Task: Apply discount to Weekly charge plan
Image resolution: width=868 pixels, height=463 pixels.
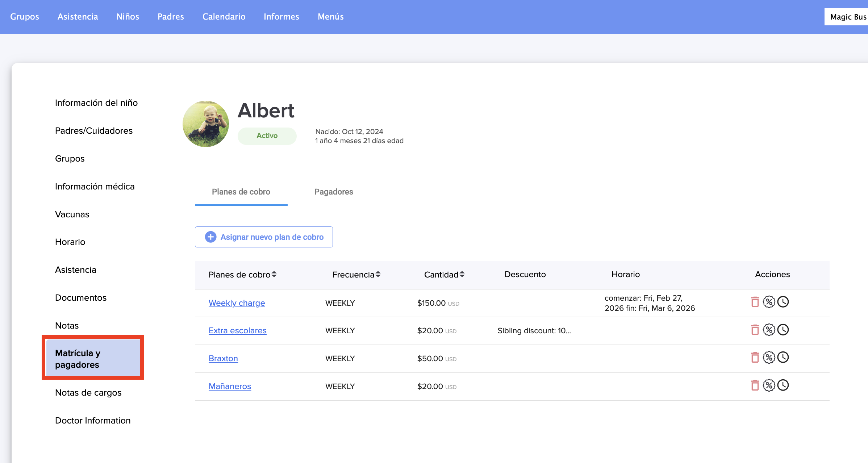Action: click(769, 302)
